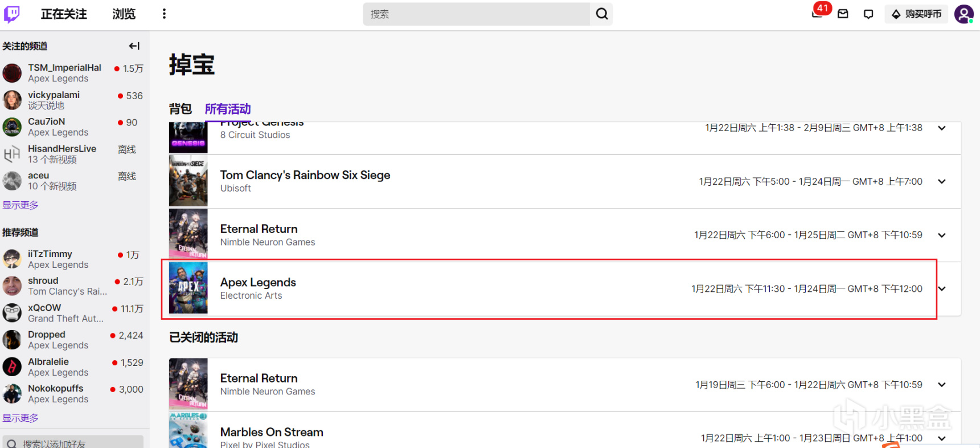This screenshot has width=980, height=448.
Task: Expand the closed Eternal Return campaign details
Action: (x=942, y=385)
